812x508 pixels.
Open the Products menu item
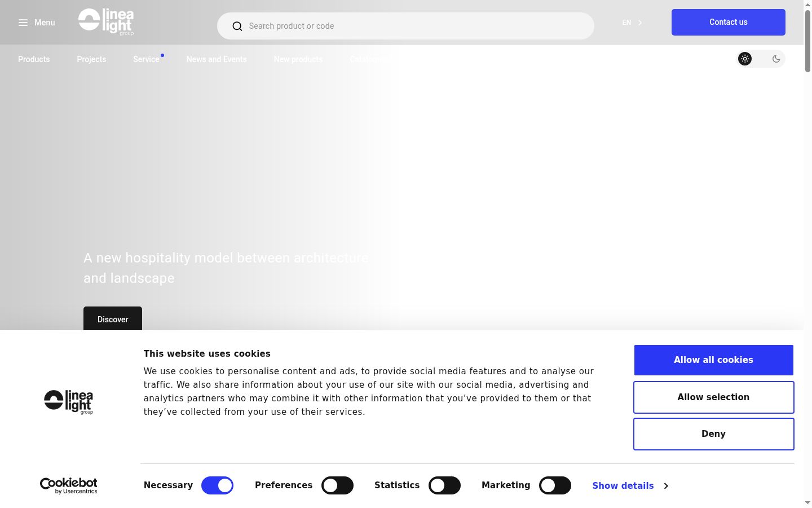tap(34, 59)
